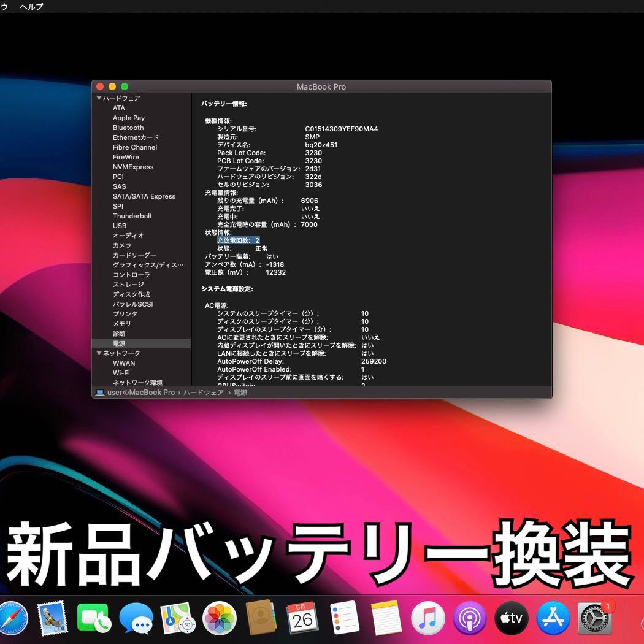Viewport: 644px width, 644px height.
Task: Launch the Mail app with eagle stamp
Action: [x=53, y=618]
